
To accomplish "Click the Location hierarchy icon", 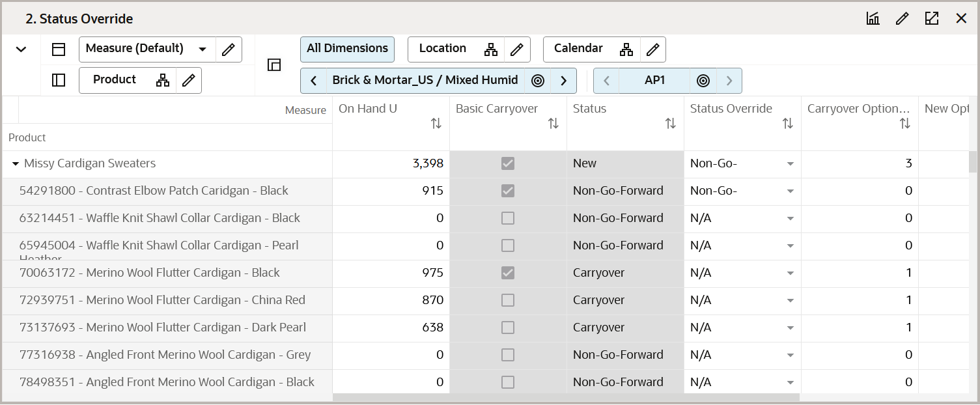I will (491, 49).
